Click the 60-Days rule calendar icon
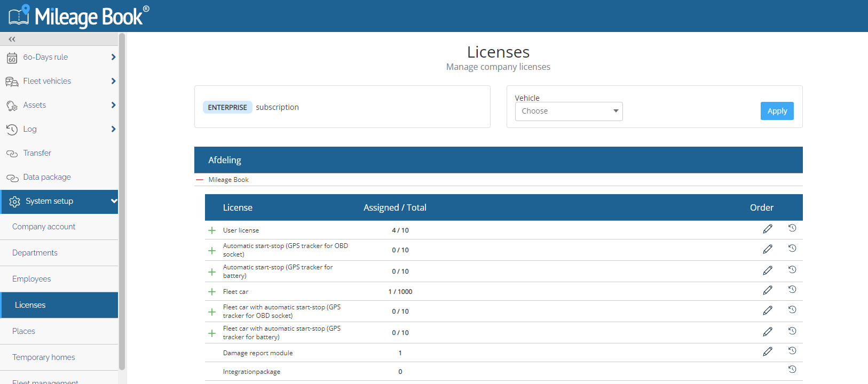The width and height of the screenshot is (868, 384). pos(12,58)
